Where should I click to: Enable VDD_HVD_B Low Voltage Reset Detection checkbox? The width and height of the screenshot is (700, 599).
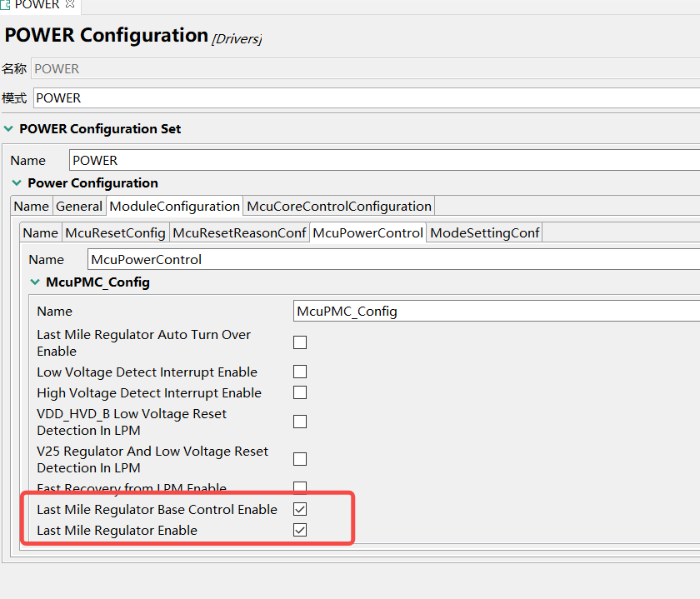[x=300, y=422]
